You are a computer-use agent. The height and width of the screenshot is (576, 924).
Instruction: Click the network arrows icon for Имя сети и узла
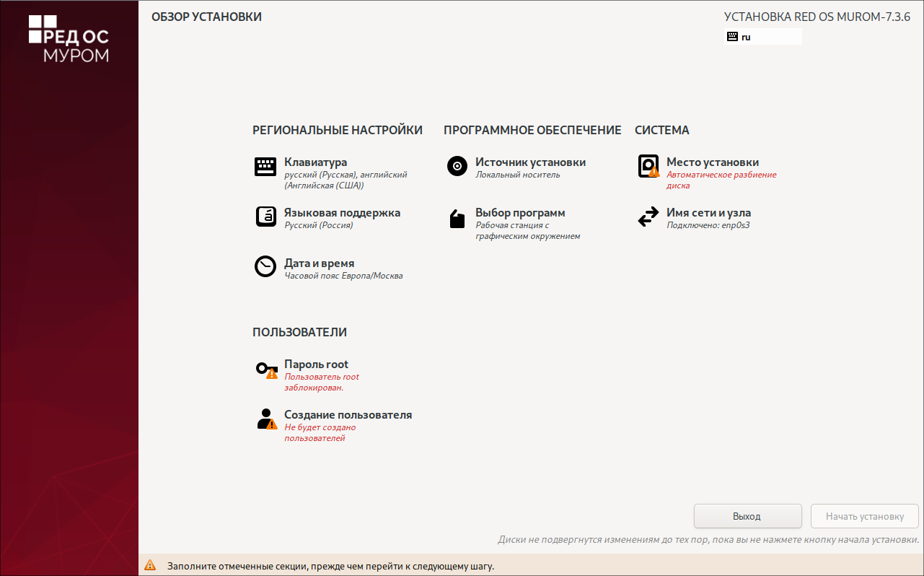(648, 217)
